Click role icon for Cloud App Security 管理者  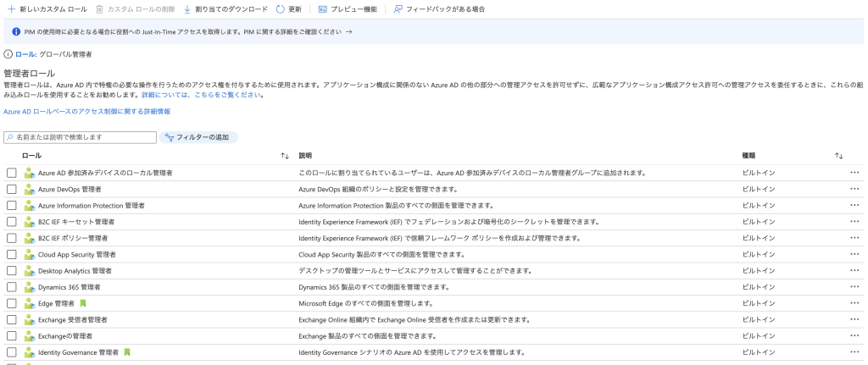pyautogui.click(x=30, y=255)
